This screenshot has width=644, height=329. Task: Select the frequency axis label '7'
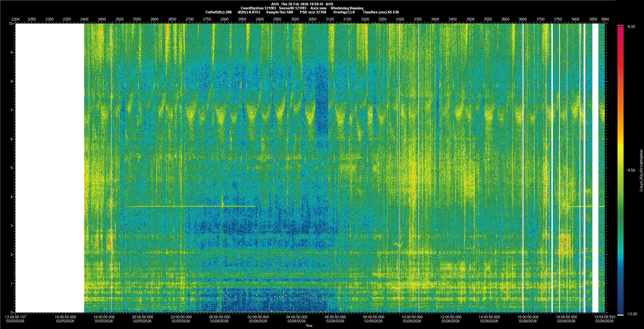click(x=12, y=110)
